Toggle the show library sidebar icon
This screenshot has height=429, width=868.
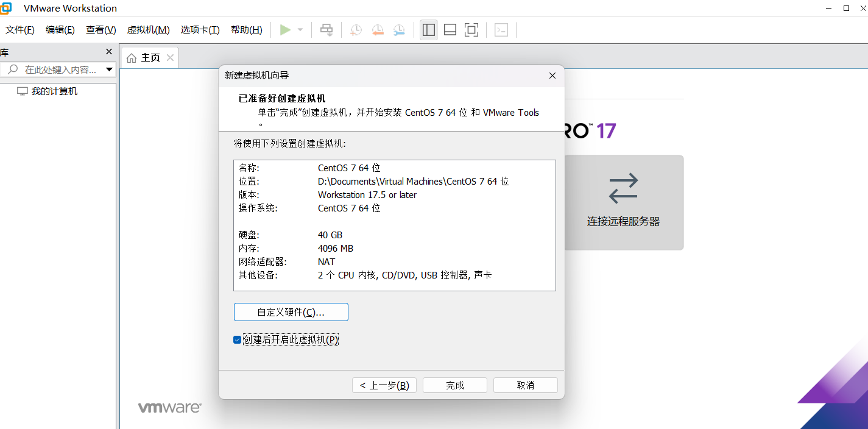coord(429,30)
